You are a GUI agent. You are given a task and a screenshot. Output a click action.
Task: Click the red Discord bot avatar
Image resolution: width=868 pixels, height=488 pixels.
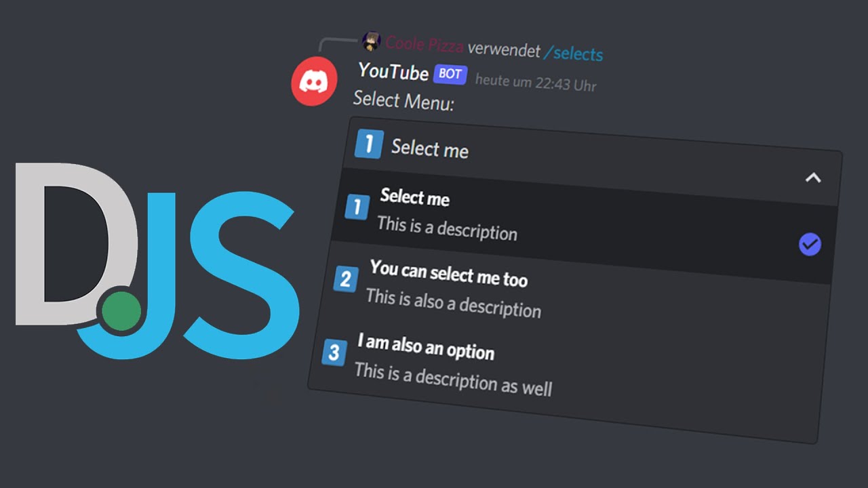click(314, 81)
